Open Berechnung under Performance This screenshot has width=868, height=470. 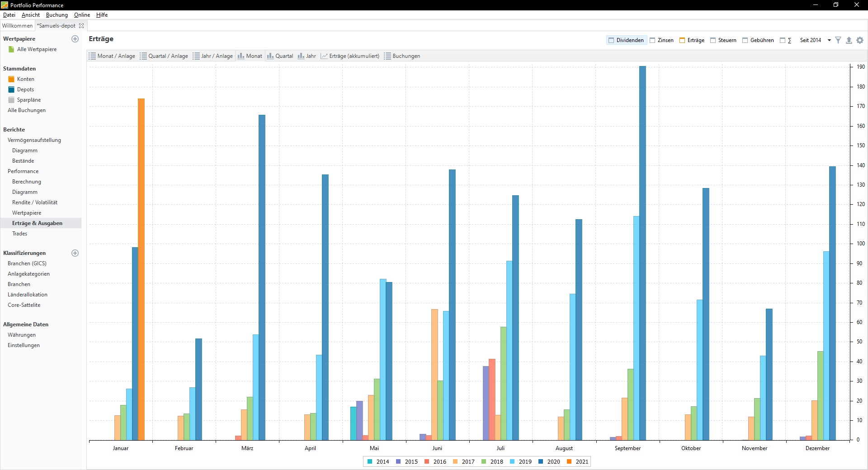27,182
